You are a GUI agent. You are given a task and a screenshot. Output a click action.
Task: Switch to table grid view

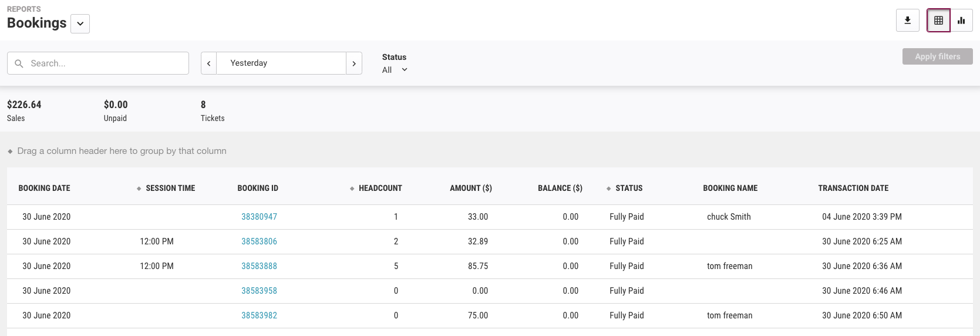point(938,21)
